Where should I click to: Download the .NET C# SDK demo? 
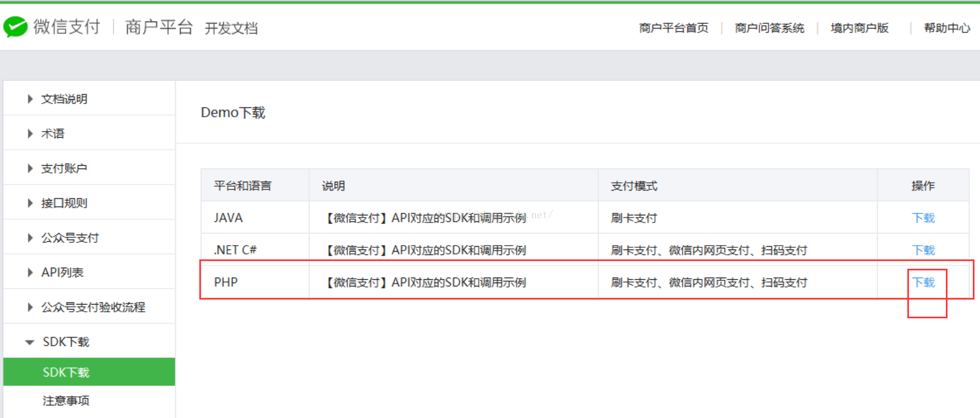(923, 251)
